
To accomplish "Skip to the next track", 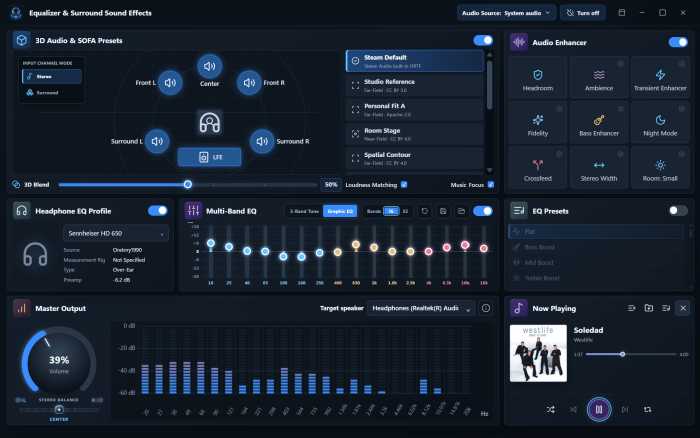I will click(625, 409).
